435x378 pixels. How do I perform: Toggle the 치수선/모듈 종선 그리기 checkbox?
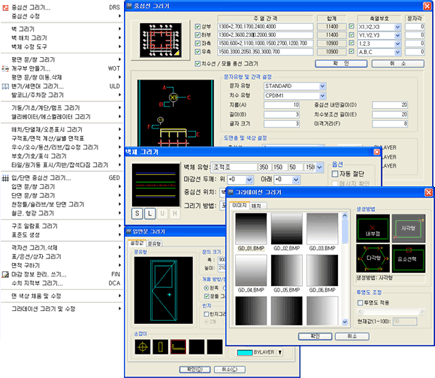(198, 64)
